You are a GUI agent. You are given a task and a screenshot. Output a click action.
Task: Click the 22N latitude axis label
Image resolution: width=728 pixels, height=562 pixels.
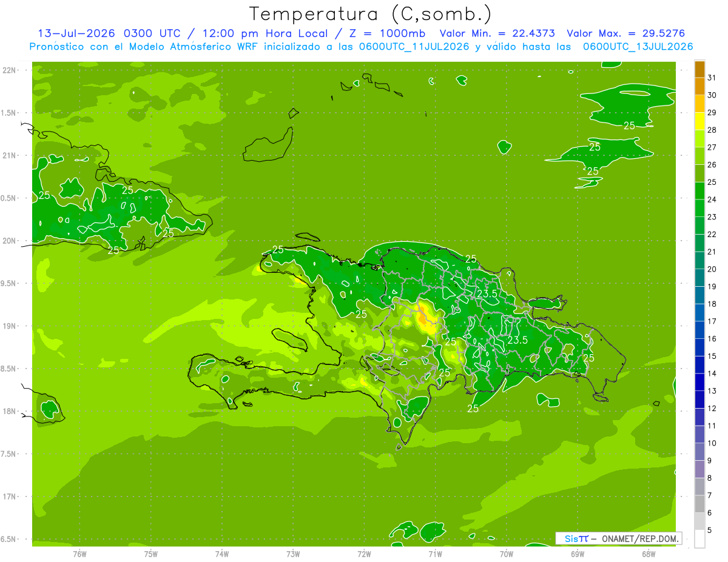tap(10, 70)
